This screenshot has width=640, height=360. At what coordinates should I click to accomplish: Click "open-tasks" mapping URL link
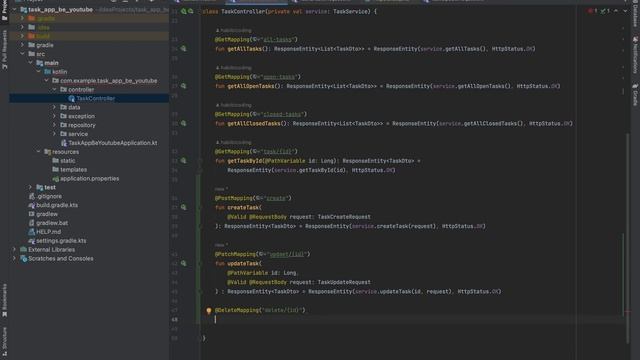pos(279,77)
